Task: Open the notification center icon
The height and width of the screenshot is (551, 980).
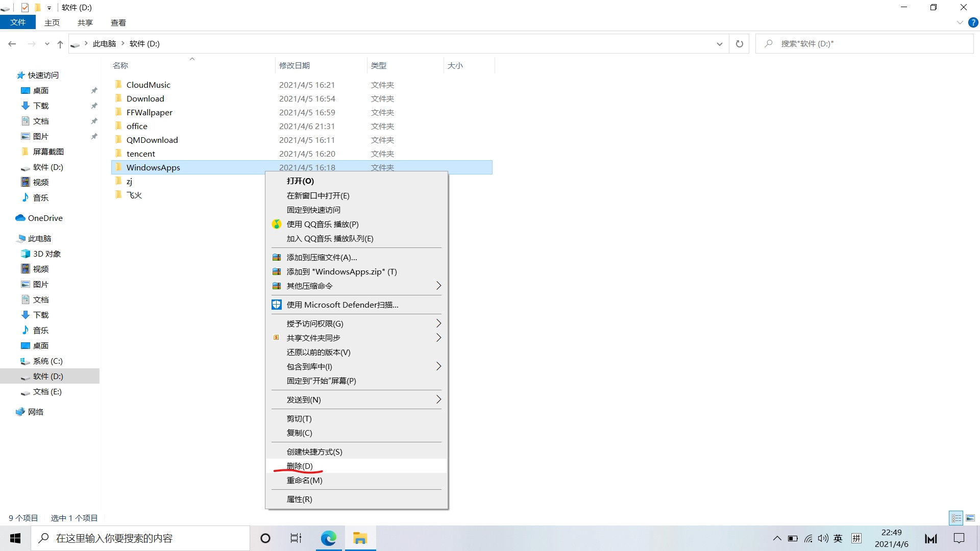Action: tap(959, 538)
